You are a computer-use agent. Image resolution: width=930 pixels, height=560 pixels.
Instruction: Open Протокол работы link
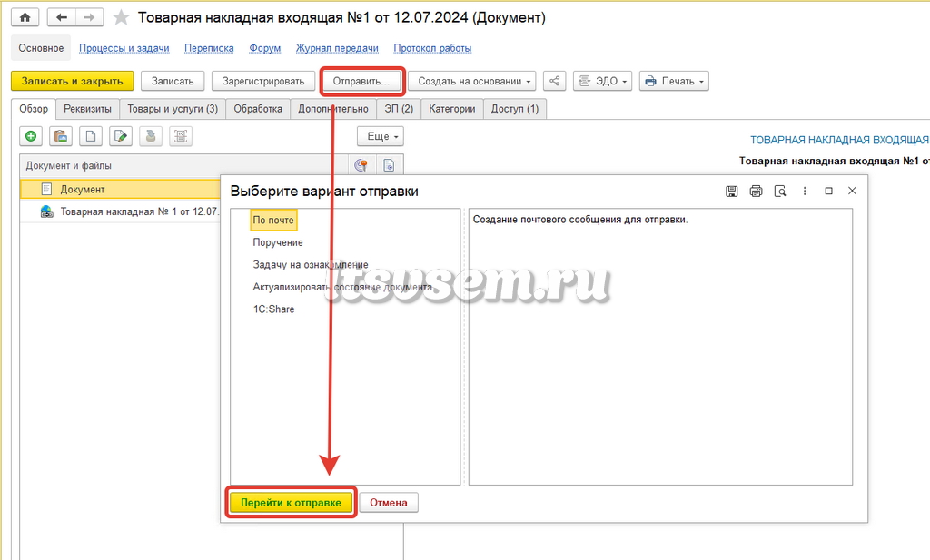(432, 49)
